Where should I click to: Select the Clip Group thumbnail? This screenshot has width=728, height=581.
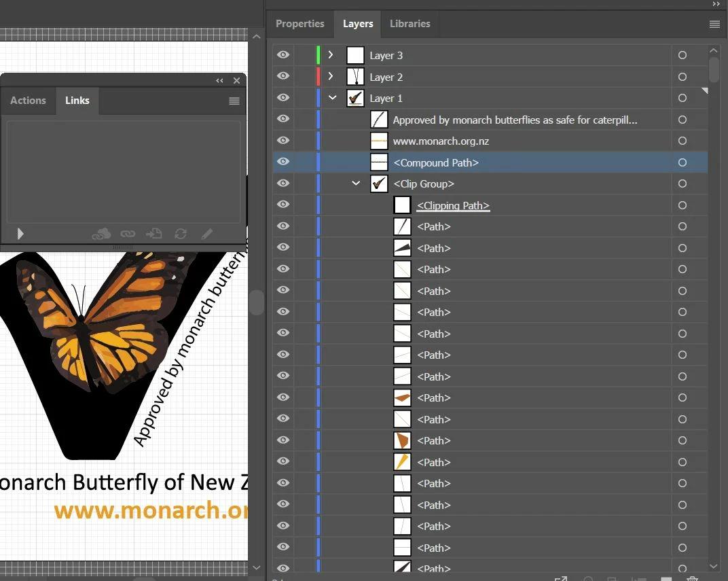(379, 184)
